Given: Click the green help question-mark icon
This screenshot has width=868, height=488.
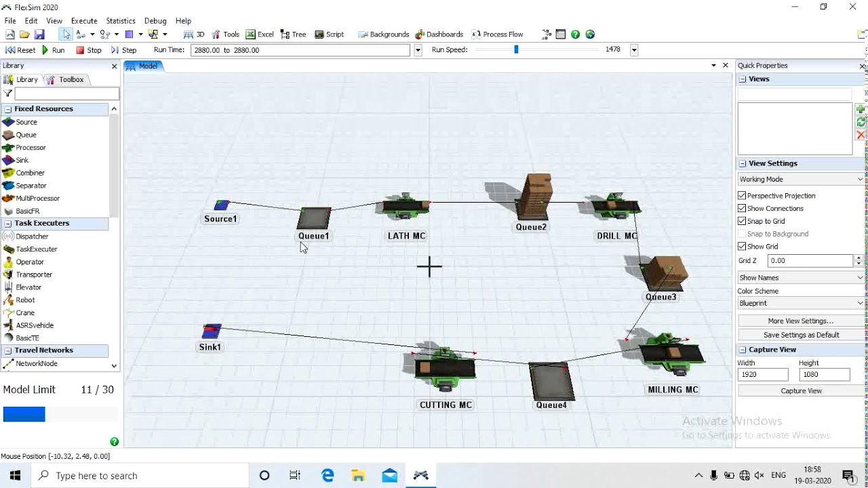Looking at the screenshot, I should [575, 34].
